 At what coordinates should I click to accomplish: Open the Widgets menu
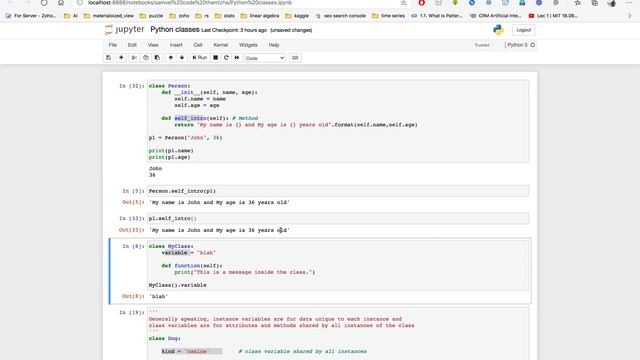[248, 45]
